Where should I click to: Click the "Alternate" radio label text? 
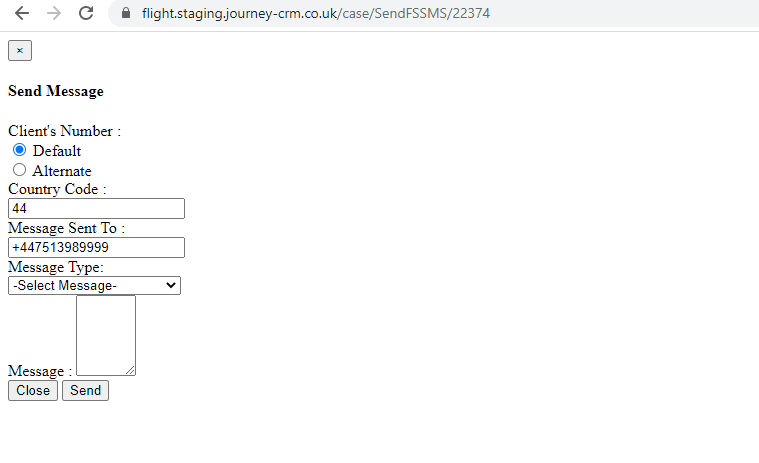coord(62,171)
